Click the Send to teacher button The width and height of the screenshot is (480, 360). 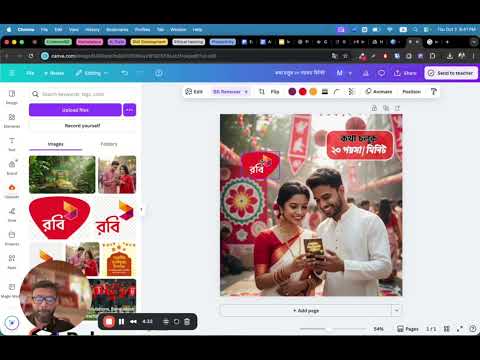[x=451, y=73]
